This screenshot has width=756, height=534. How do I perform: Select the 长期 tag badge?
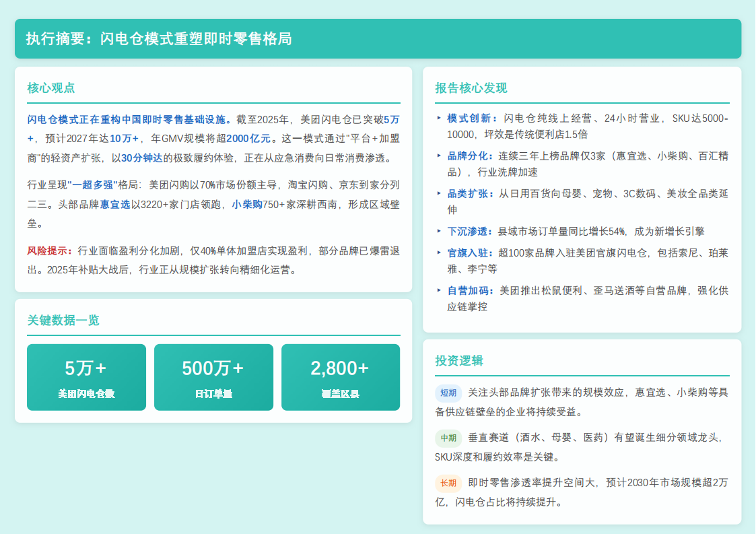coord(448,483)
